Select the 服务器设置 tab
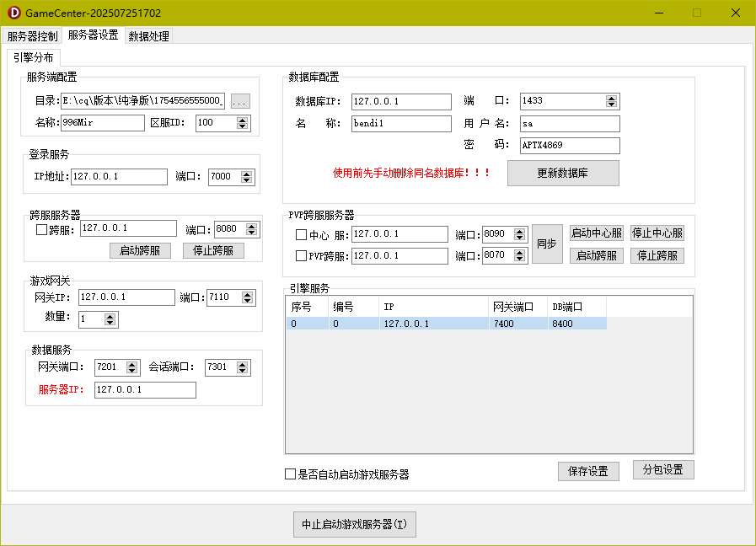This screenshot has width=756, height=546. tap(93, 35)
